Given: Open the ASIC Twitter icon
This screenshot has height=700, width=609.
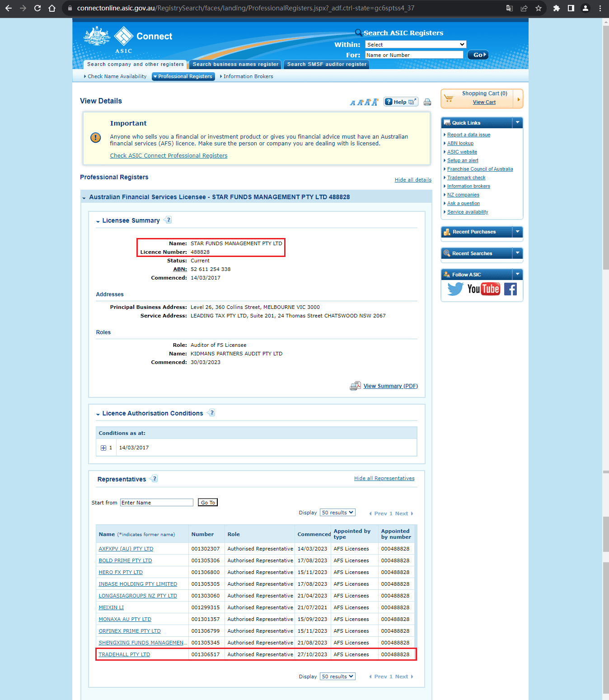Looking at the screenshot, I should (x=455, y=289).
